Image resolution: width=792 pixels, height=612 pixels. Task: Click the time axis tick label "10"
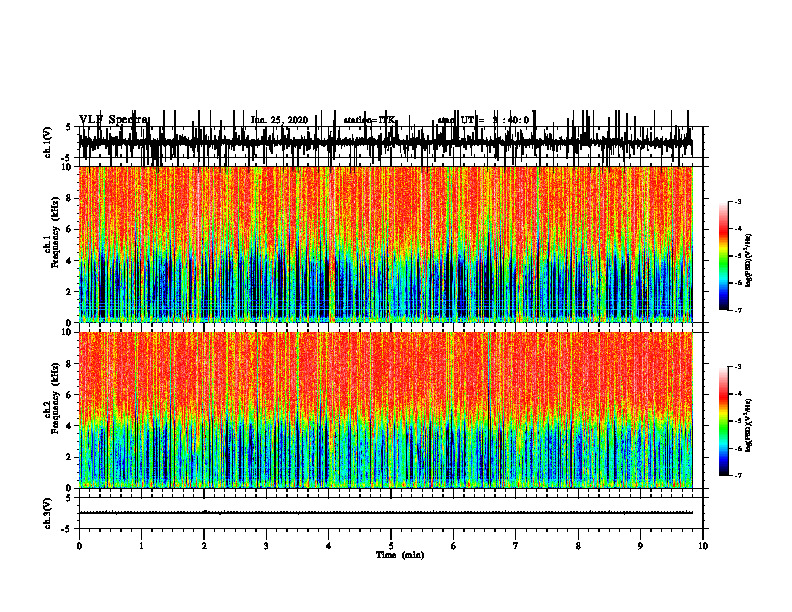(703, 545)
